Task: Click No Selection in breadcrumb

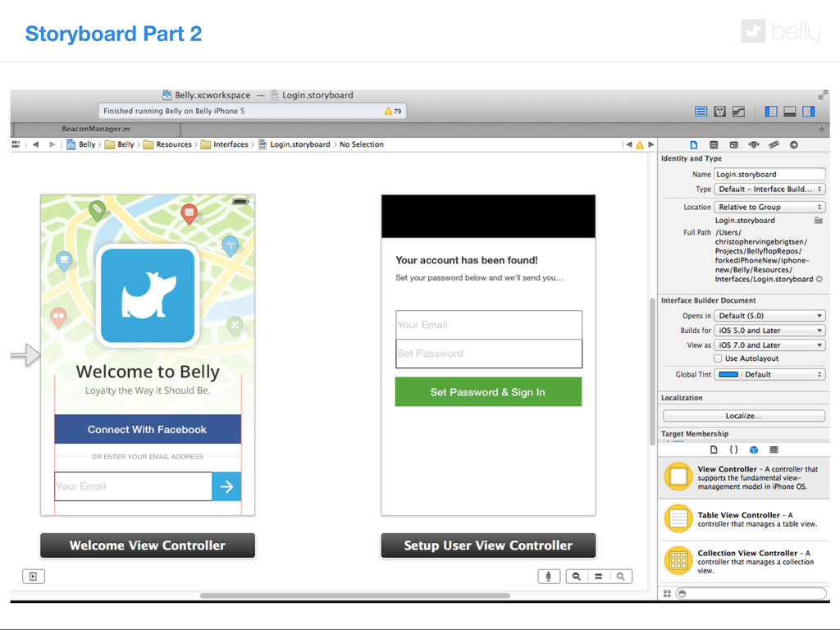Action: (362, 144)
